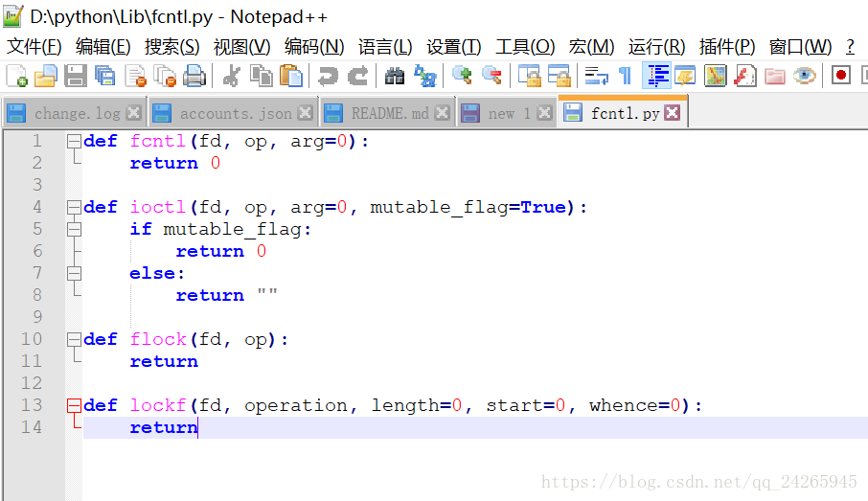Image resolution: width=868 pixels, height=501 pixels.
Task: Open the 插件(P) menu
Action: 727,47
